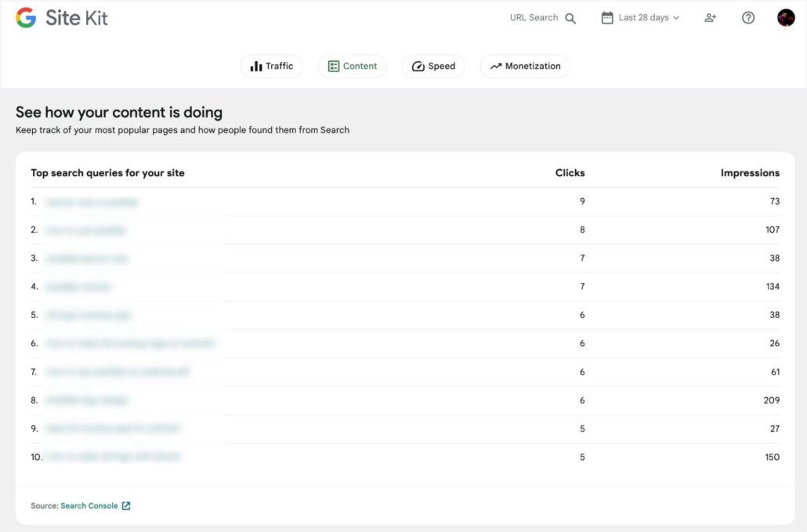Click the Site Kit title text
This screenshot has width=807, height=532.
(77, 18)
